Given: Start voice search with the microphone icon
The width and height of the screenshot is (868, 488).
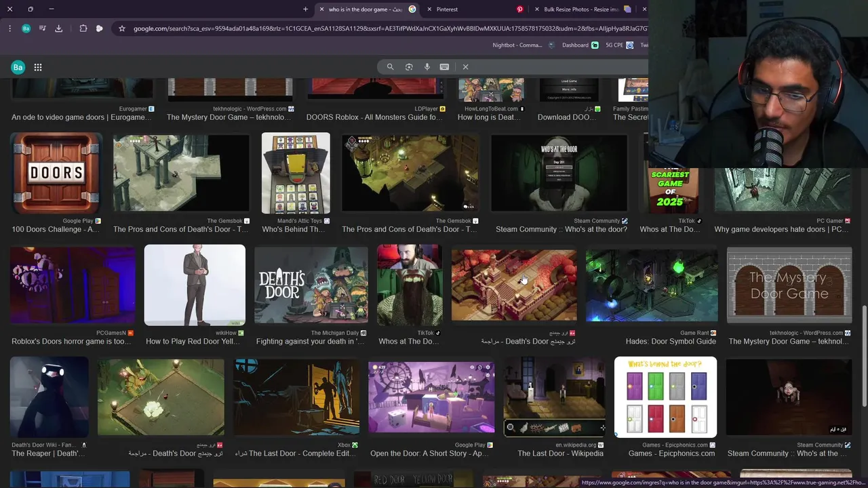Looking at the screenshot, I should coord(427,67).
